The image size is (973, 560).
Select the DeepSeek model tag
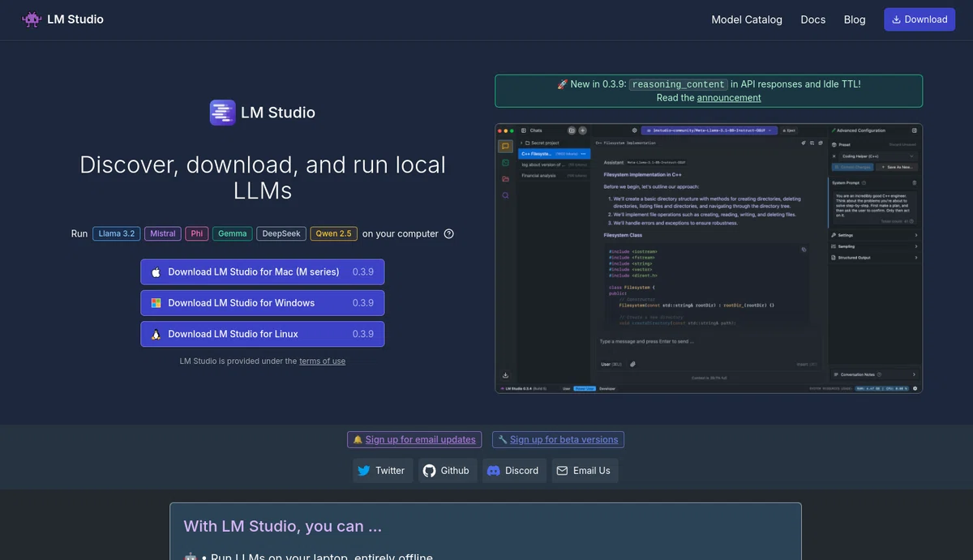point(281,233)
